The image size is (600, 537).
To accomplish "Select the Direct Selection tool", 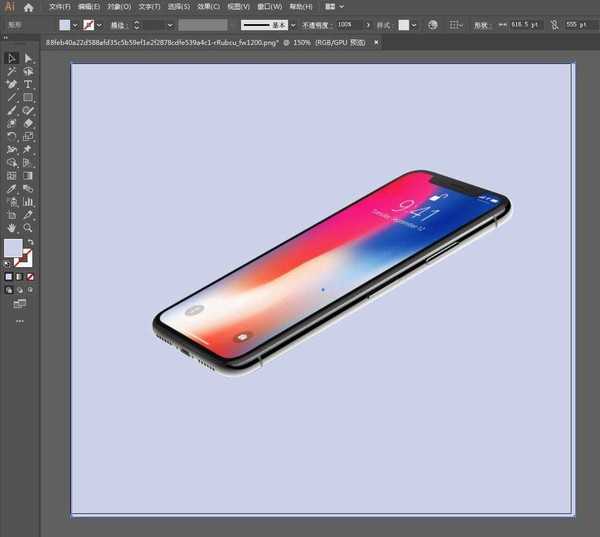I will pos(28,58).
